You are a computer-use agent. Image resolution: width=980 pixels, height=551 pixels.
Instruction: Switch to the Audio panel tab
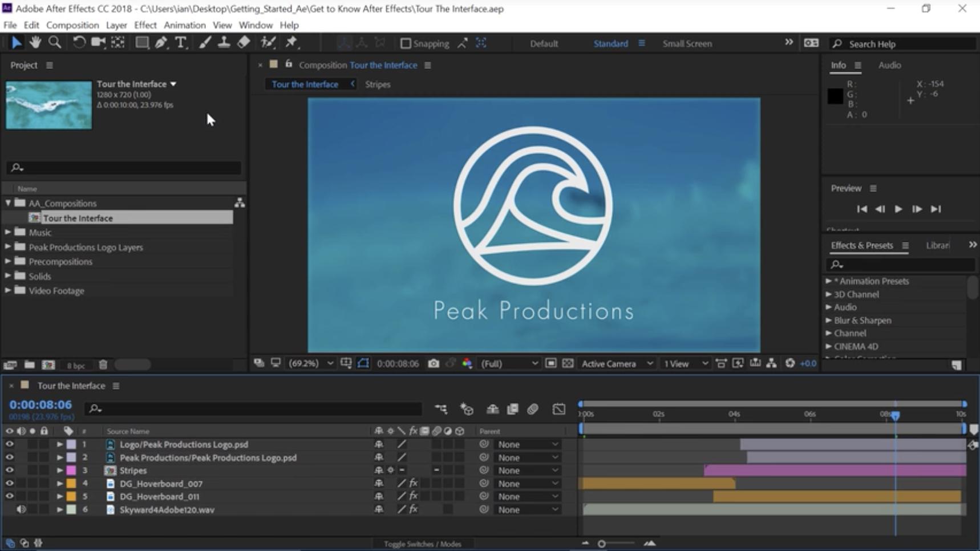pos(889,65)
